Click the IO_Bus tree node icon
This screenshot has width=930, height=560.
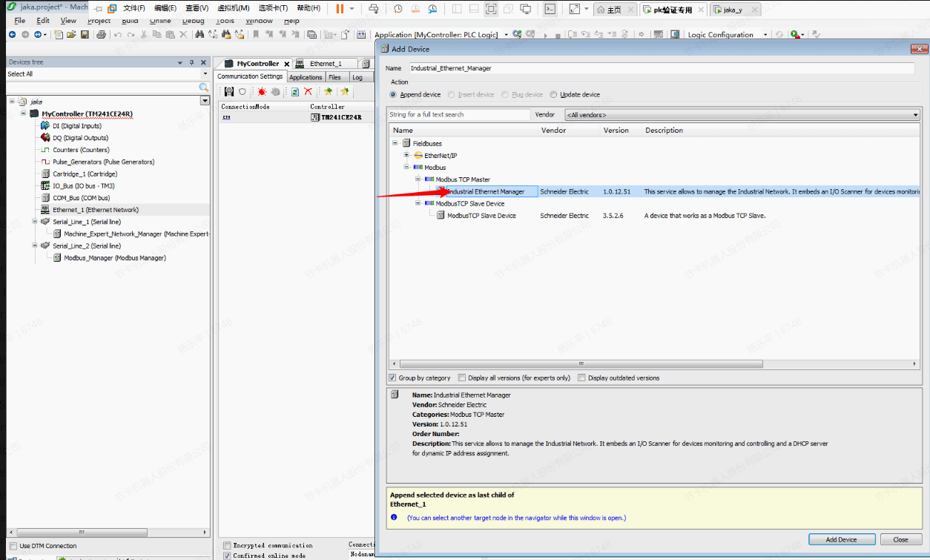point(45,186)
